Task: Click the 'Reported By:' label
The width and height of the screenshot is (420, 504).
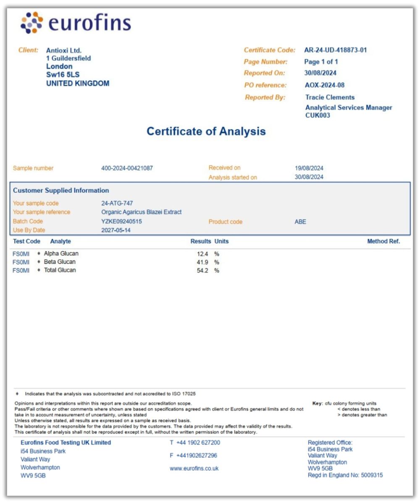Action: click(x=265, y=97)
